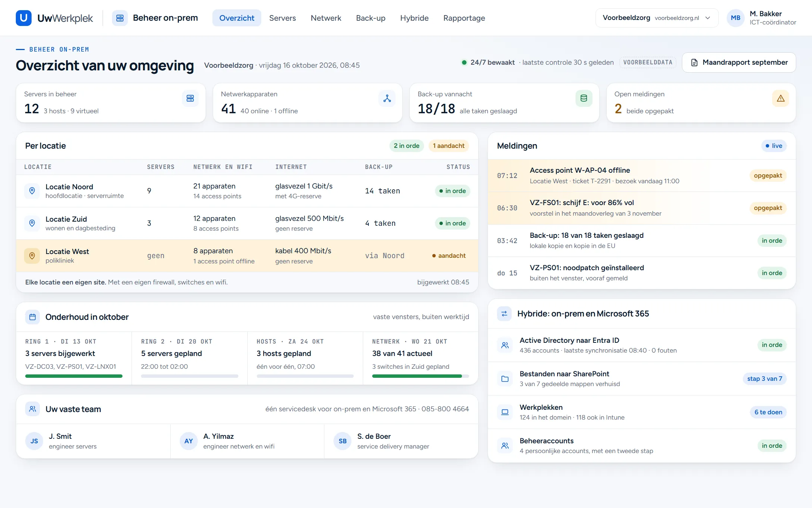
Task: Click the laptop icon for Werkplekken
Action: 505,412
